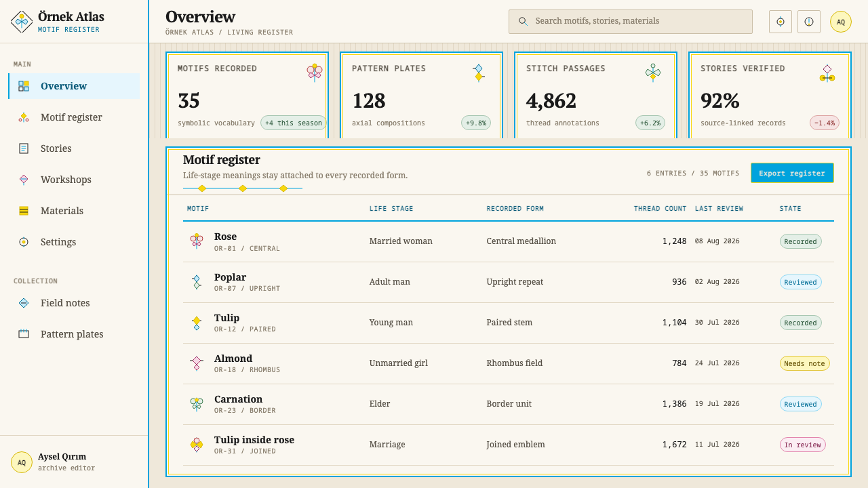Click the Örnek Atlas / Living Register breadcrumb
Image resolution: width=868 pixels, height=488 pixels.
[229, 32]
